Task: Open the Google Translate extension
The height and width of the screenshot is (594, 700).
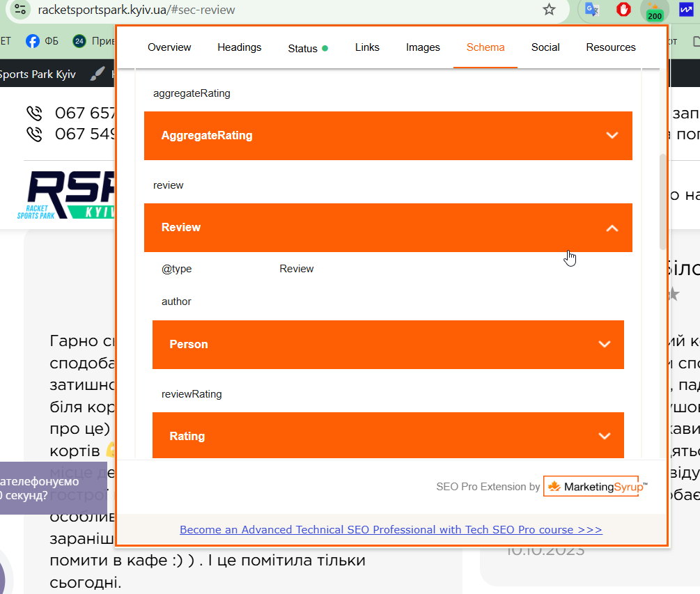Action: [592, 9]
